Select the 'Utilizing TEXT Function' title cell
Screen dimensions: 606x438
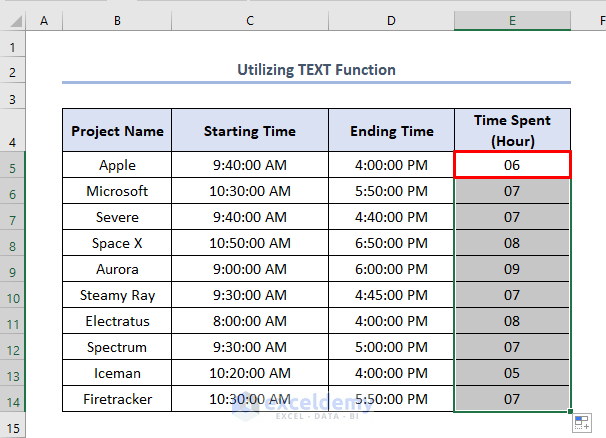(x=316, y=70)
